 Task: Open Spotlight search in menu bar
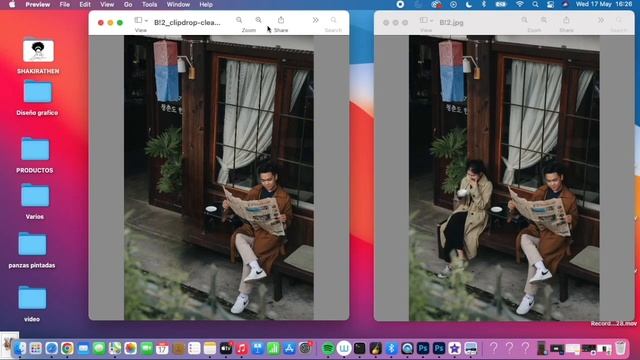click(535, 4)
